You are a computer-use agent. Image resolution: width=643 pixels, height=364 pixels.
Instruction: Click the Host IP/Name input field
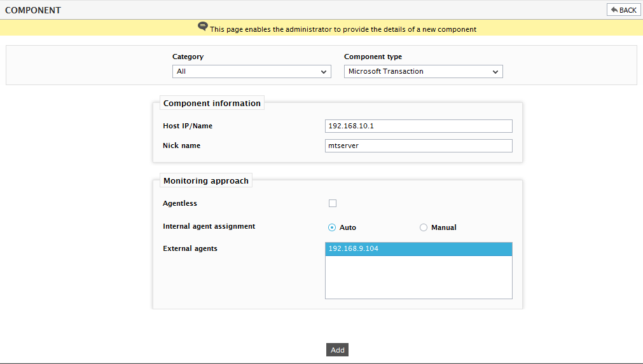[418, 126]
